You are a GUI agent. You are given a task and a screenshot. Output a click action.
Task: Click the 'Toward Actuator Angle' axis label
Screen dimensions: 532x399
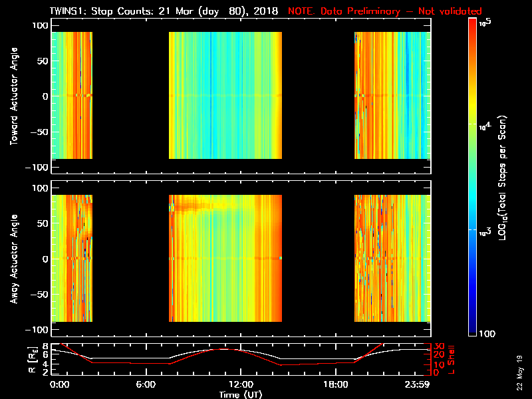pyautogui.click(x=13, y=96)
